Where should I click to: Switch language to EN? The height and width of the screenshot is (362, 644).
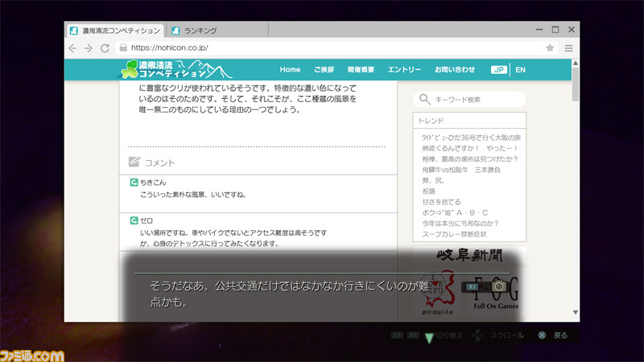click(520, 69)
